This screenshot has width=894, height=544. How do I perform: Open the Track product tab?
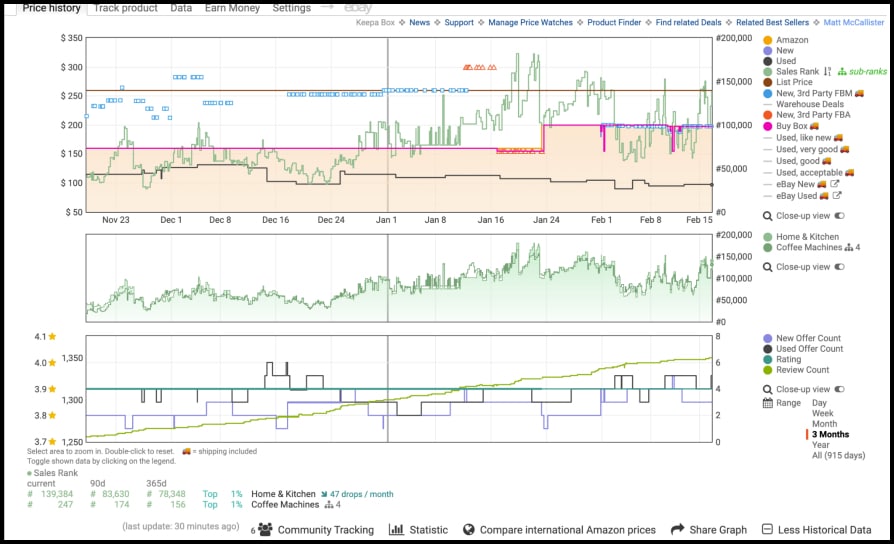click(x=125, y=8)
